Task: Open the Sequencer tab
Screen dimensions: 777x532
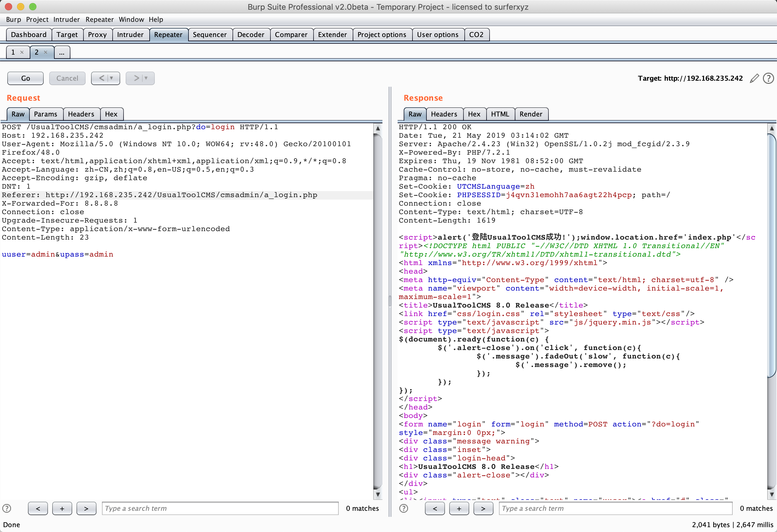Action: tap(210, 34)
